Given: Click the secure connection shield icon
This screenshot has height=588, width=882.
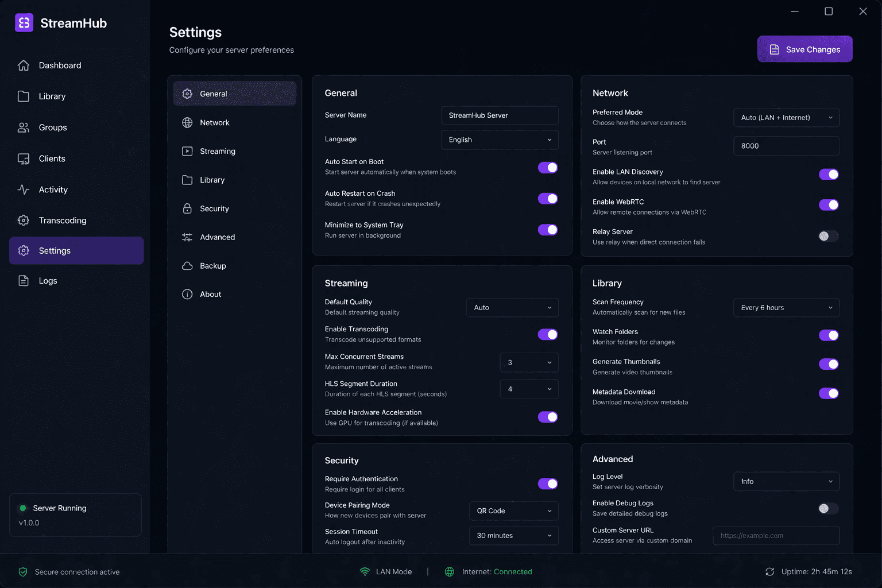Looking at the screenshot, I should [x=23, y=572].
